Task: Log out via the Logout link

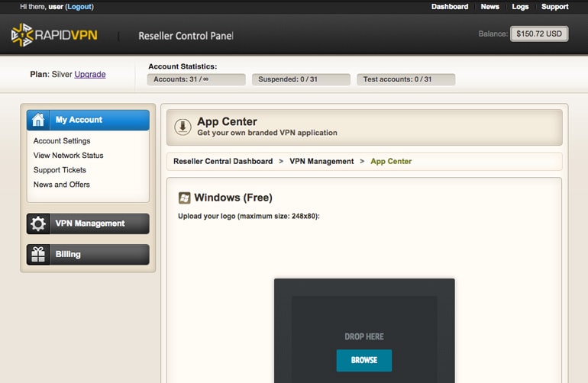Action: (79, 7)
